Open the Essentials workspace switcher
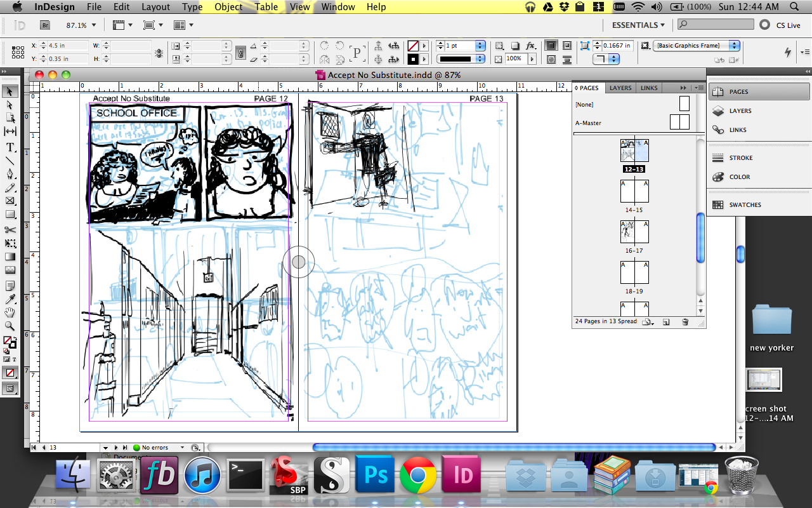 click(638, 25)
